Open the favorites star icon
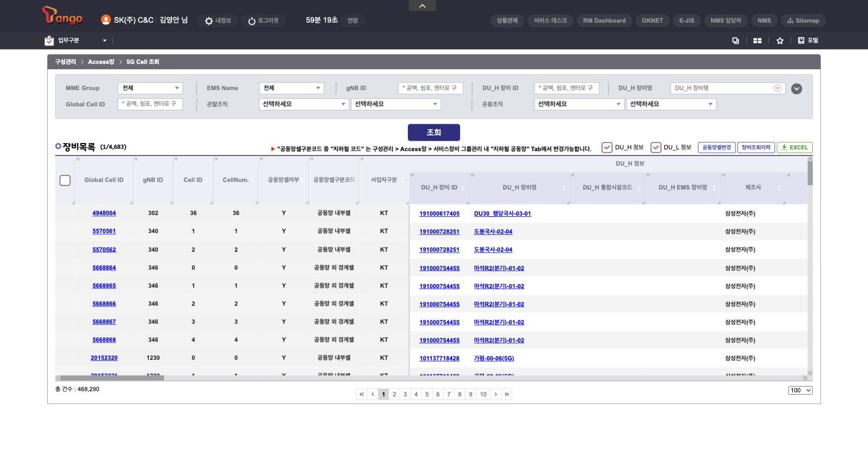Image resolution: width=868 pixels, height=472 pixels. pos(780,41)
